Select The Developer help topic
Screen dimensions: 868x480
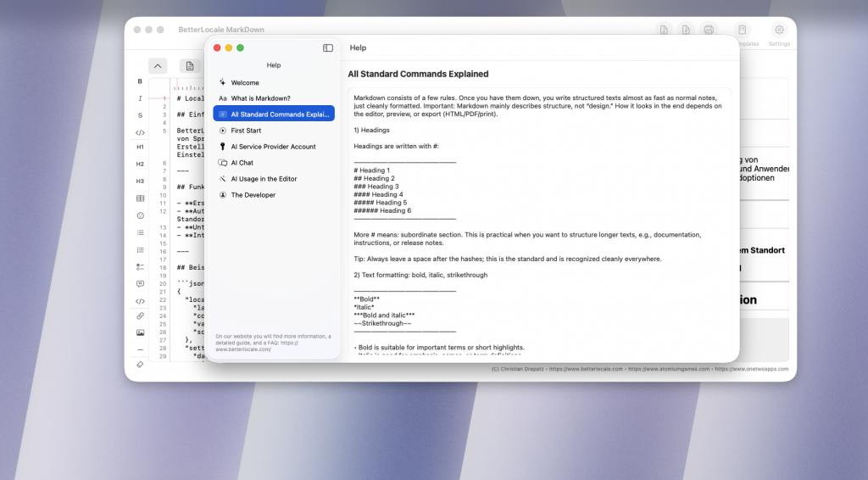(x=253, y=195)
